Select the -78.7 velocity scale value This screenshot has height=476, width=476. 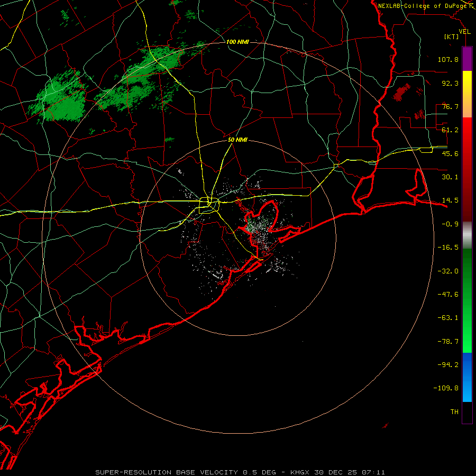coord(448,342)
